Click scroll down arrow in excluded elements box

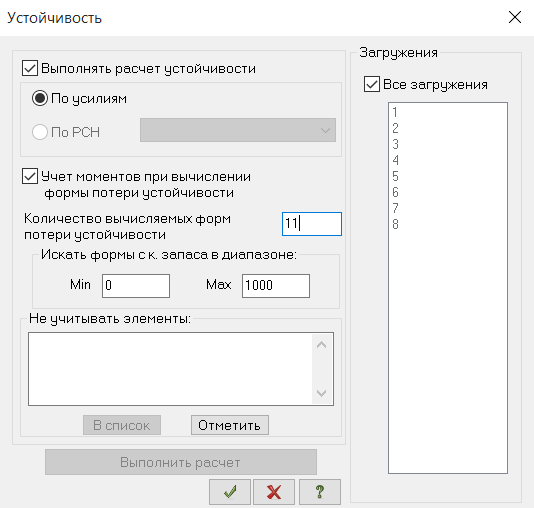tap(321, 393)
